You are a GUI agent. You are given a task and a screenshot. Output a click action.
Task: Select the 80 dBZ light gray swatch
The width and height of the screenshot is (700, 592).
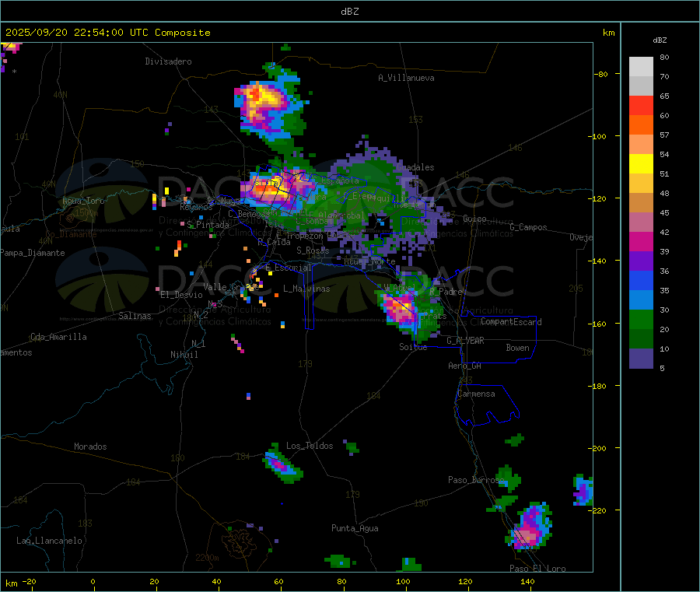[x=641, y=67]
